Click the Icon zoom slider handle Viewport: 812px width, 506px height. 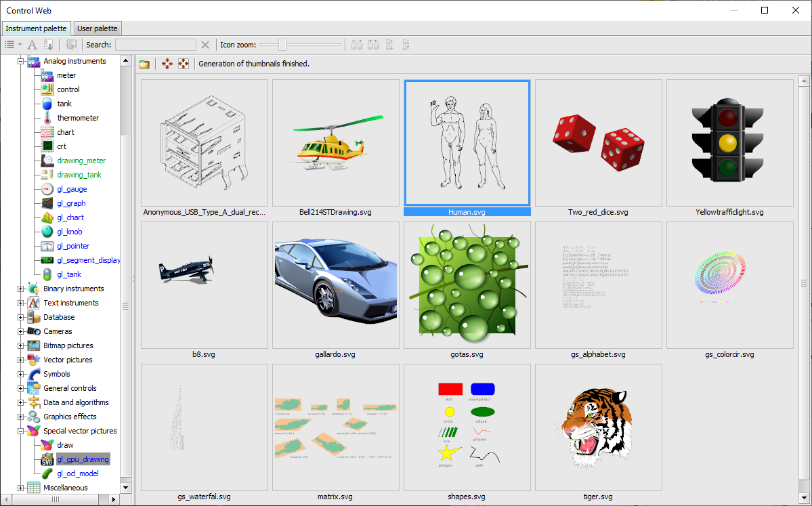[x=282, y=45]
